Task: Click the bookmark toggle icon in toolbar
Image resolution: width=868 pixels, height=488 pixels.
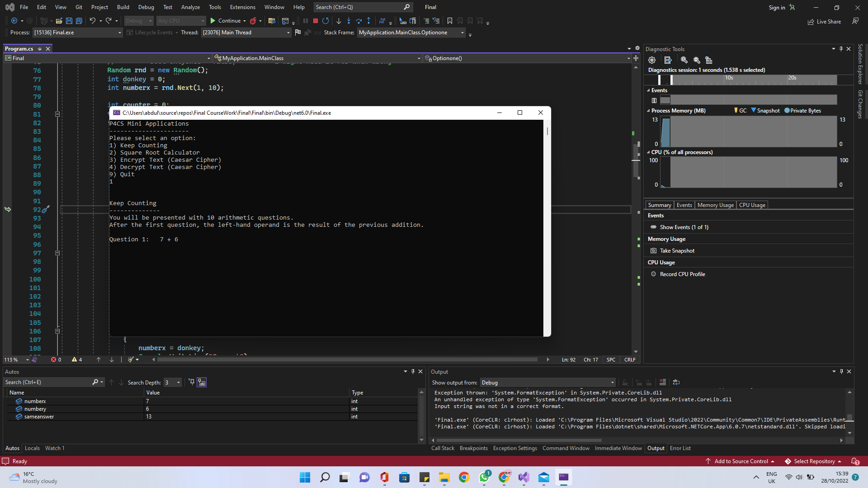Action: click(x=449, y=21)
